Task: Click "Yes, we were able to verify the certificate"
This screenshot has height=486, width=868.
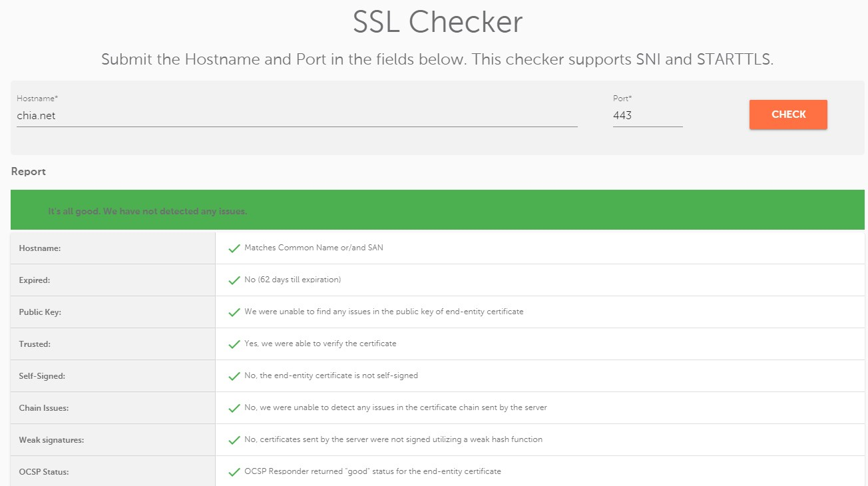Action: [x=320, y=344]
